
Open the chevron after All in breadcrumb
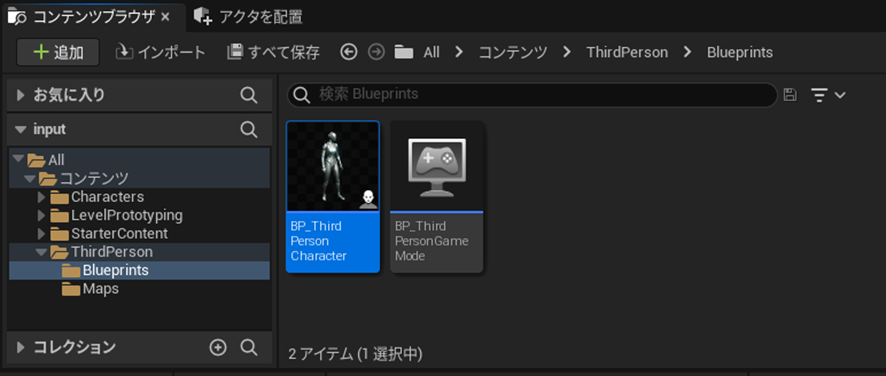tap(459, 53)
